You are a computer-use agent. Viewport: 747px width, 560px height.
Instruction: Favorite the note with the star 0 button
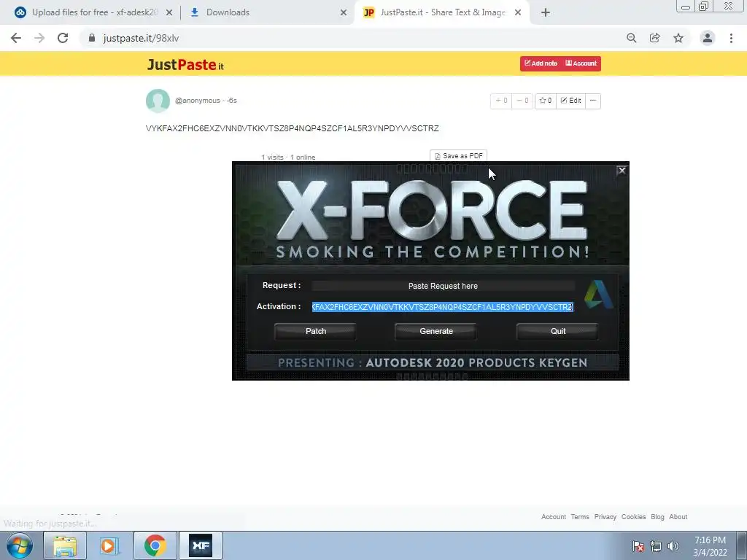click(546, 101)
